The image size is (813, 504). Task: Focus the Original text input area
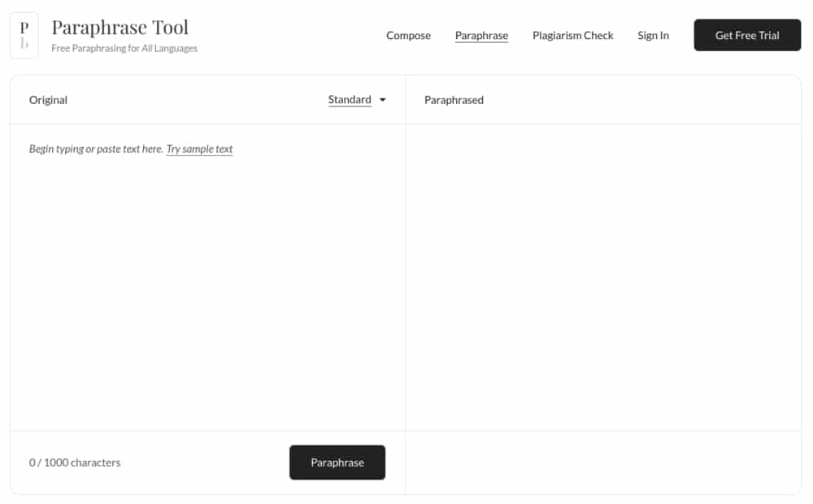207,276
